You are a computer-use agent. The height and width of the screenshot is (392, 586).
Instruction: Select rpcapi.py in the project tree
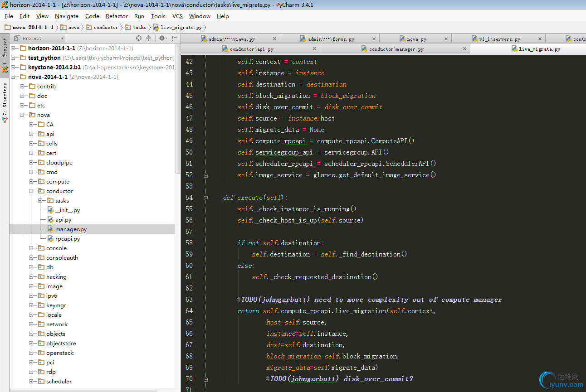point(68,239)
